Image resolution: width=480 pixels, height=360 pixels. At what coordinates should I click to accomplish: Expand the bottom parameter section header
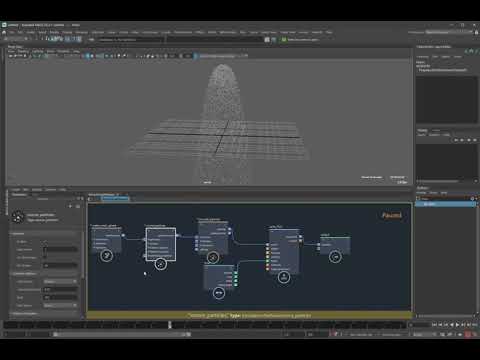(x=45, y=314)
